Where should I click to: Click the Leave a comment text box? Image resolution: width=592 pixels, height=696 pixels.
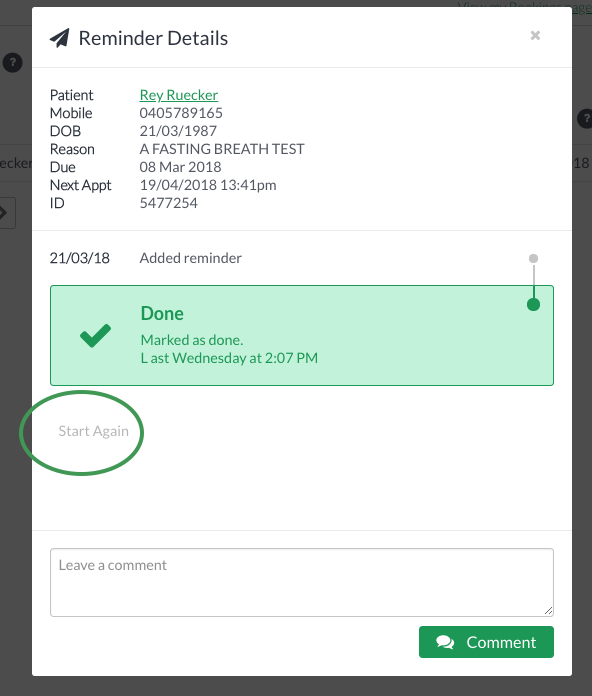pos(302,582)
